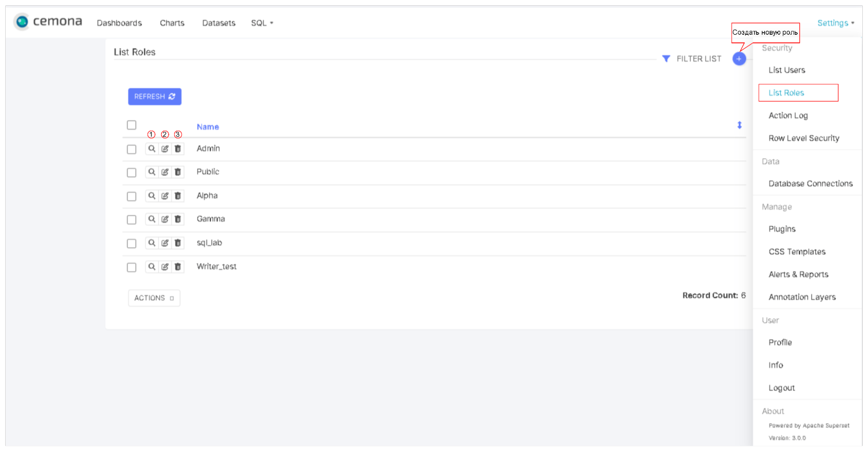Click the edit icon for Public role
868x452 pixels.
[x=165, y=172]
